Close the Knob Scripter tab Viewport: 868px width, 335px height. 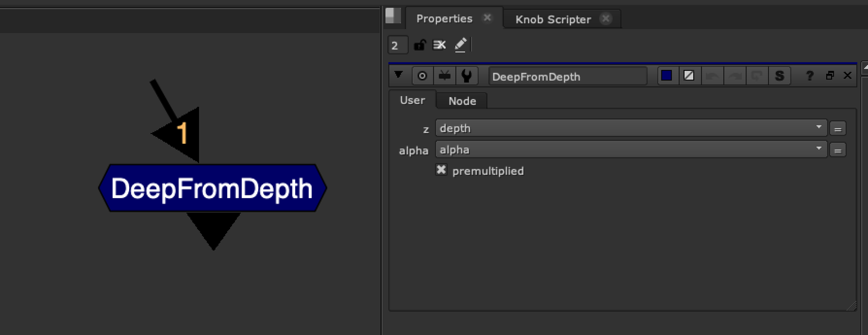click(x=606, y=19)
